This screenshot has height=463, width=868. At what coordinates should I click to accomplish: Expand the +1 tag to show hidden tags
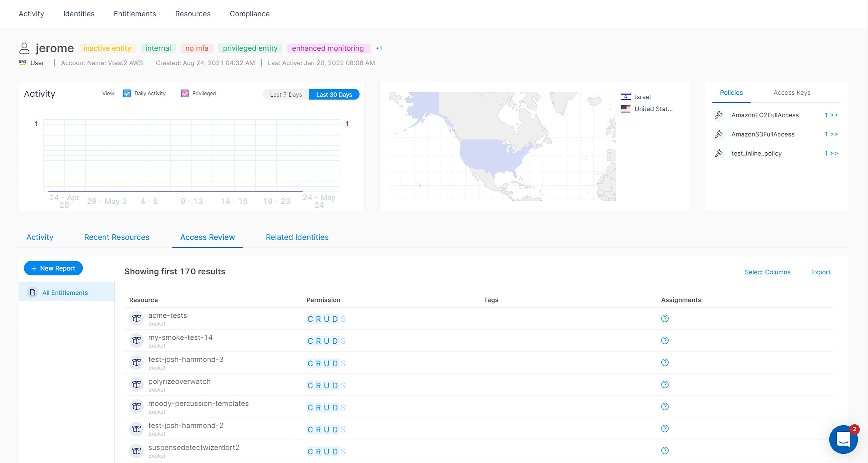coord(379,48)
